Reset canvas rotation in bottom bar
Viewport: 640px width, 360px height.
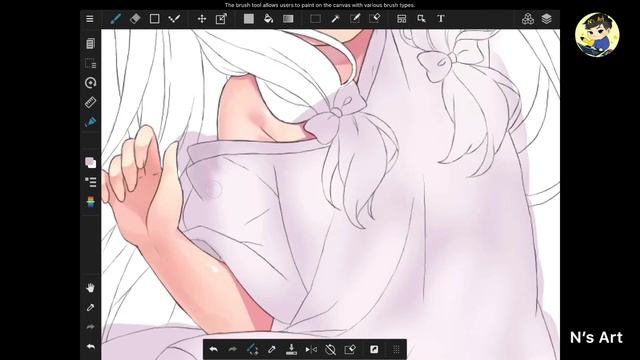click(x=331, y=349)
